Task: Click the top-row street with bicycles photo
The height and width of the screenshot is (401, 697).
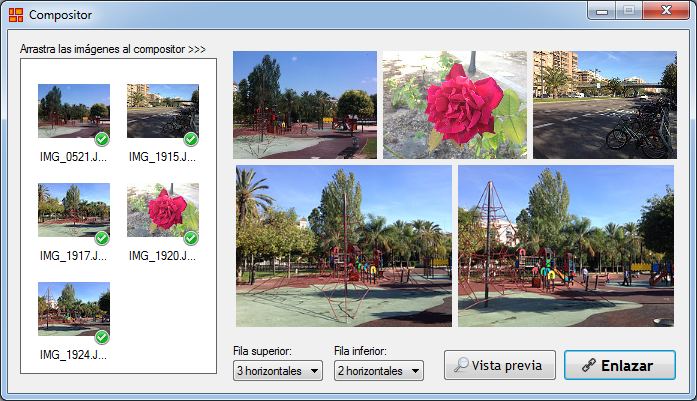Action: click(605, 105)
